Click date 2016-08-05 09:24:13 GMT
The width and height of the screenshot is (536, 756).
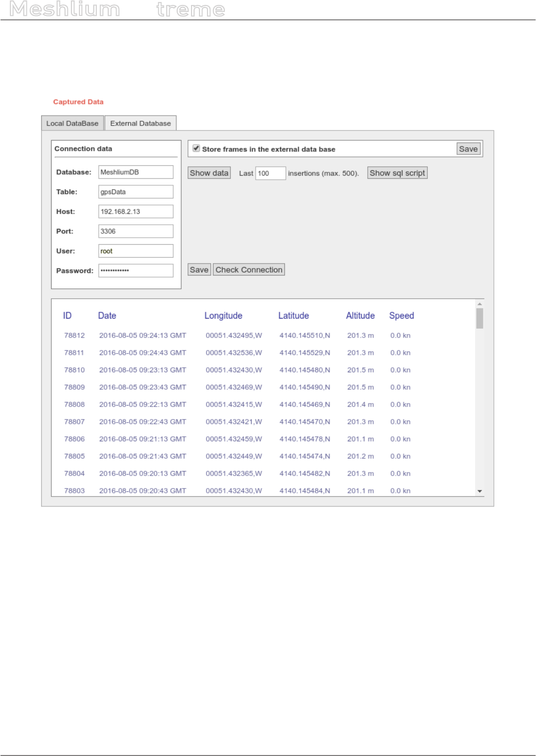(x=142, y=336)
